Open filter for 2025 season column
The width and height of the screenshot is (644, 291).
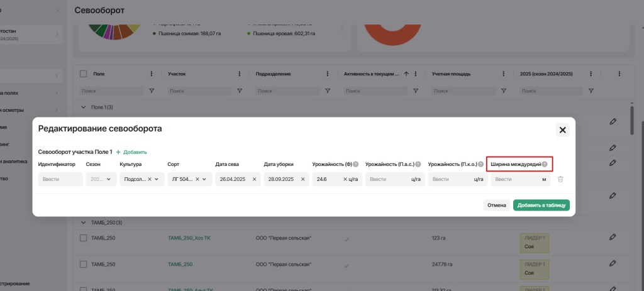(591, 91)
